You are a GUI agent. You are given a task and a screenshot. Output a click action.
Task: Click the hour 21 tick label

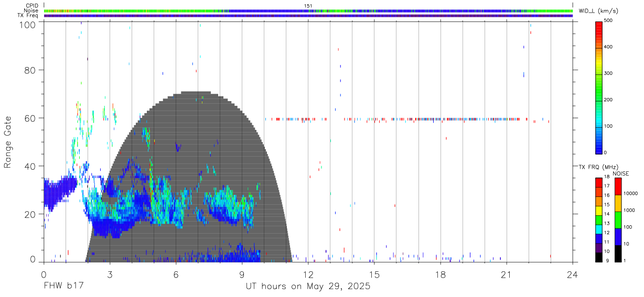point(506,274)
